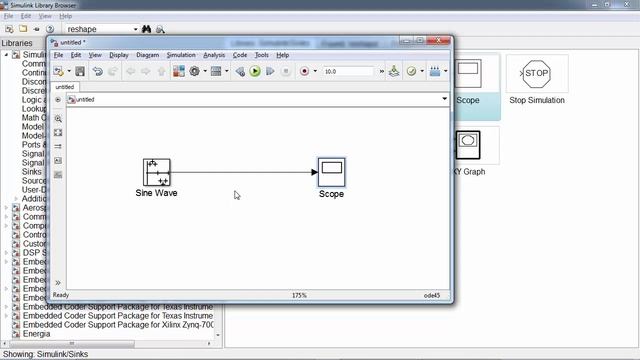Click the Annotation palette icon
This screenshot has height=360, width=640.
tap(58, 161)
